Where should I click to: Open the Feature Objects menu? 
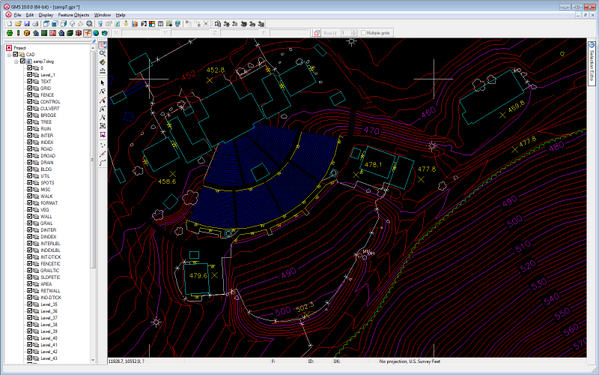[x=73, y=15]
